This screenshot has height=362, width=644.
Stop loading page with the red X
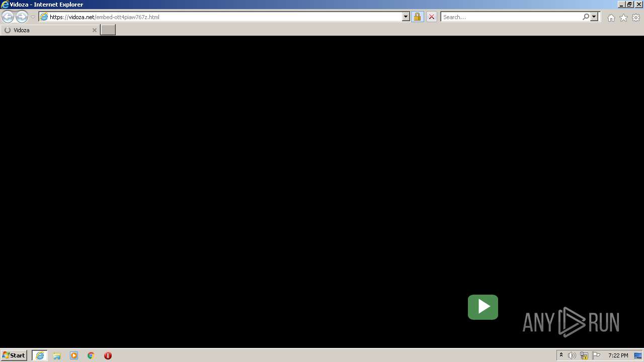tap(431, 17)
